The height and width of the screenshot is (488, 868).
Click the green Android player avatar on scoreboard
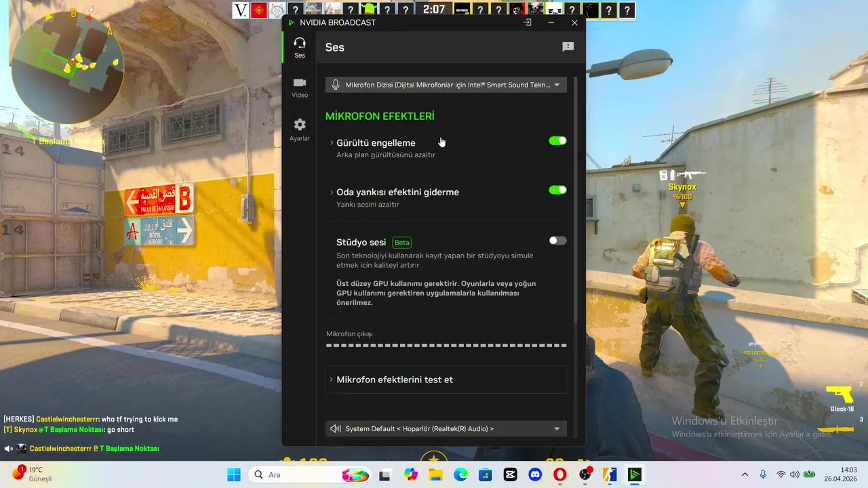point(369,10)
